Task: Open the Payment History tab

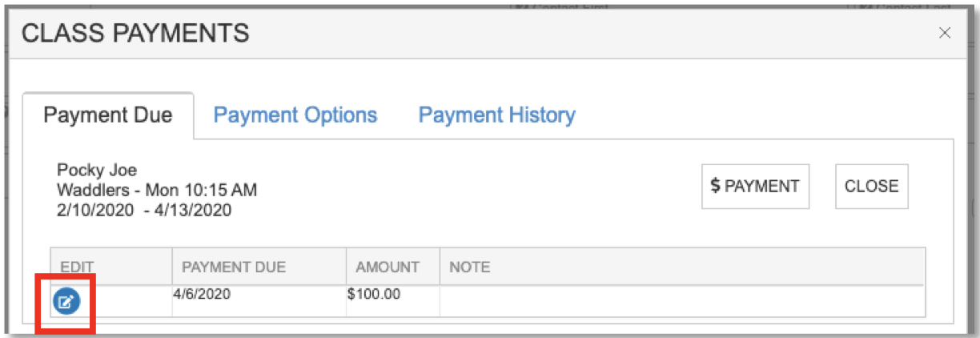Action: pos(496,115)
